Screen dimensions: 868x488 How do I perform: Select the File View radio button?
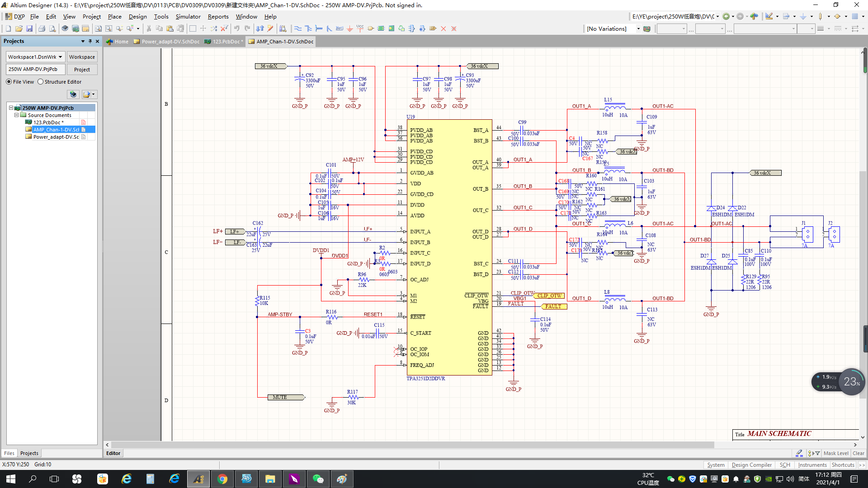(x=9, y=82)
